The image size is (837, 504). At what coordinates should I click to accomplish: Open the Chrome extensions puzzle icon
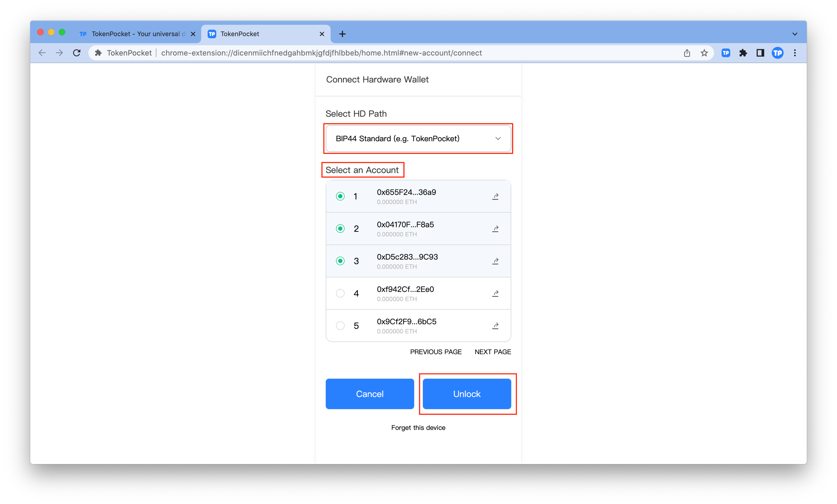[x=743, y=53]
